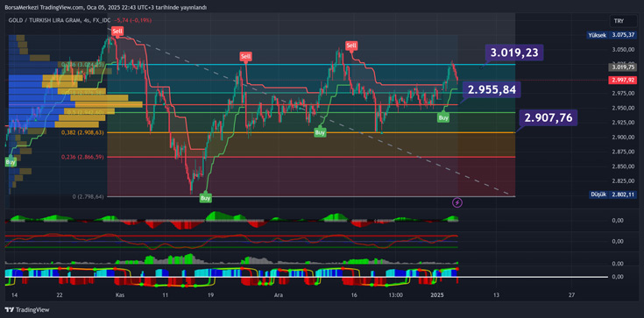Click the Yüksek 3.075,37 high price label
Screen dimensions: 644x318
pyautogui.click(x=612, y=35)
